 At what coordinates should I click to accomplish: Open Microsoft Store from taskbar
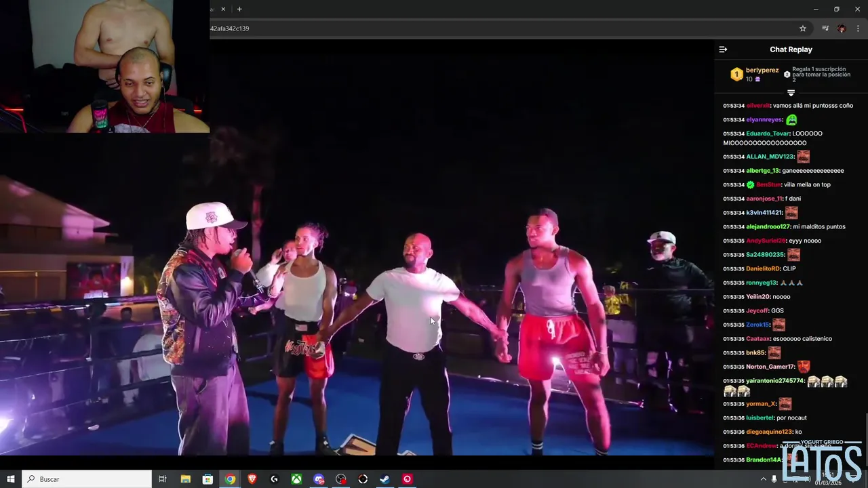point(208,479)
